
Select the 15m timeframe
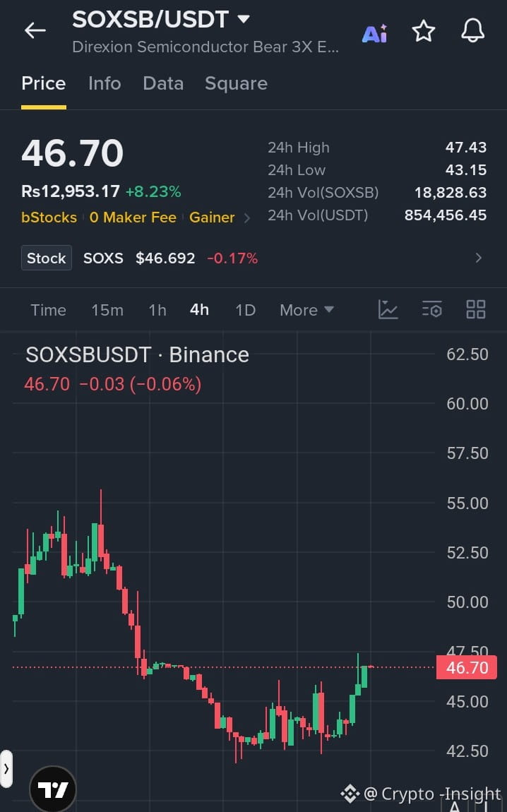[x=107, y=310]
